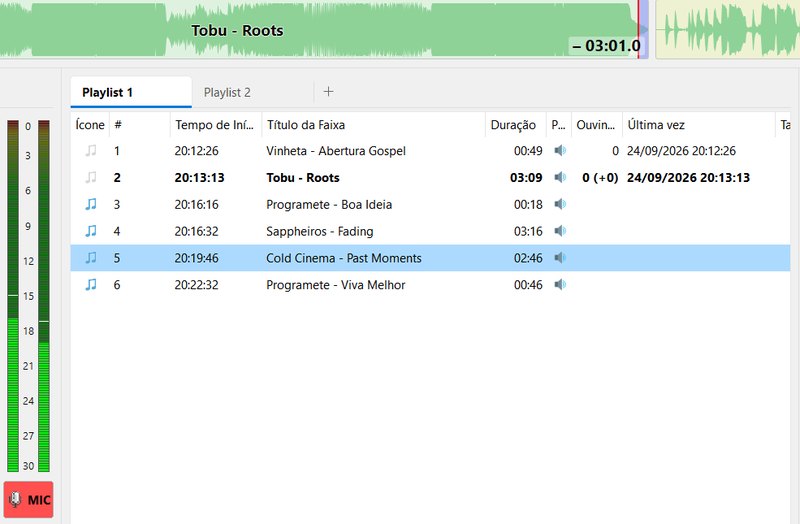
Task: Click start time 20:12:26 in Tempo column
Action: coord(196,151)
